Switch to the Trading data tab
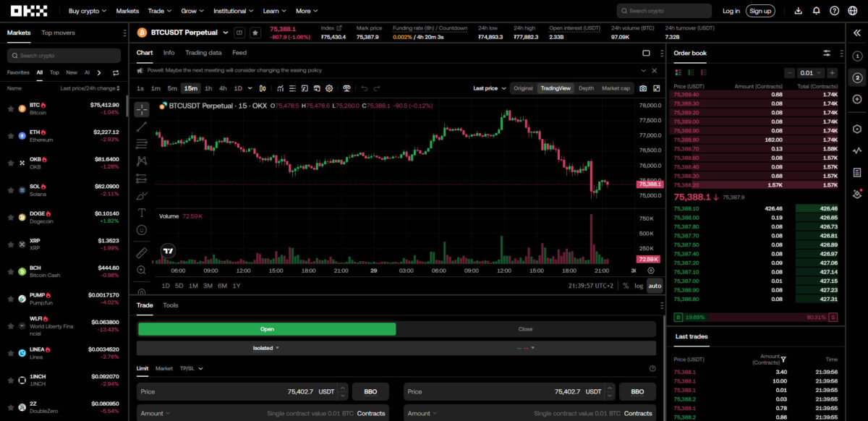 click(x=203, y=53)
